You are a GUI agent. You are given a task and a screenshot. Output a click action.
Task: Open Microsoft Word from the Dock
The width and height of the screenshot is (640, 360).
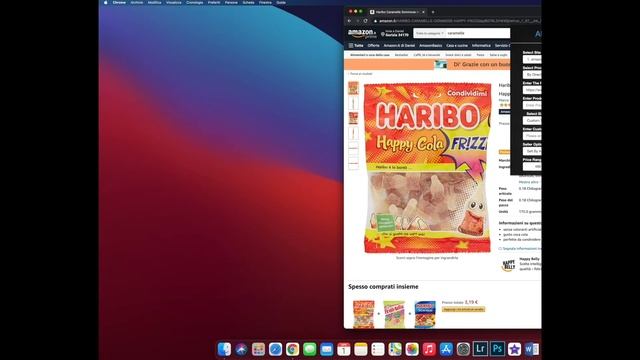point(531,349)
